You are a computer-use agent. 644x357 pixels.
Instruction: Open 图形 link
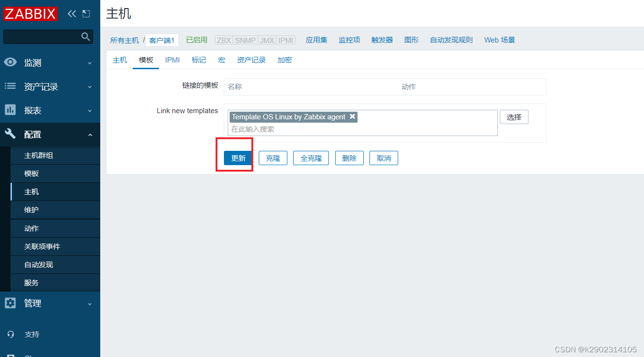[412, 40]
